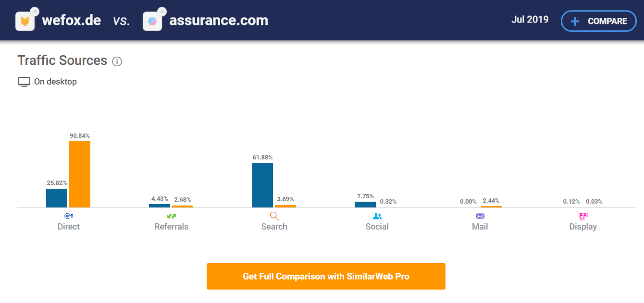Click the blue 61.88% Search bar
Image resolution: width=644 pixels, height=303 pixels.
tap(262, 185)
